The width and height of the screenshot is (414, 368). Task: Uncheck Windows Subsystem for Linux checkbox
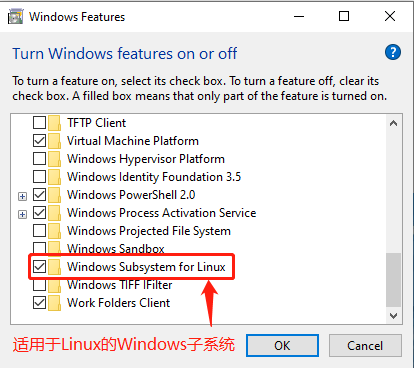pyautogui.click(x=39, y=267)
